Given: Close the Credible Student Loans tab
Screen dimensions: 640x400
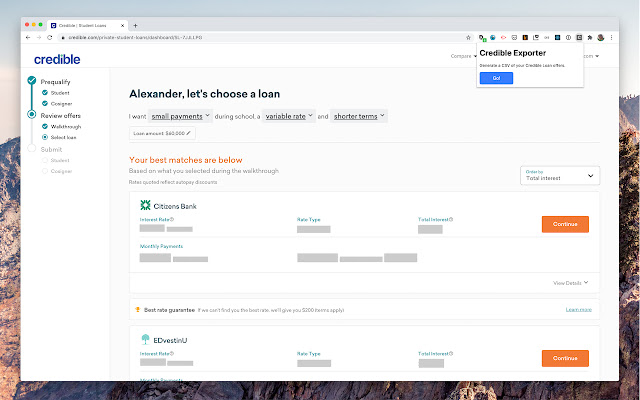Looking at the screenshot, I should point(122,25).
